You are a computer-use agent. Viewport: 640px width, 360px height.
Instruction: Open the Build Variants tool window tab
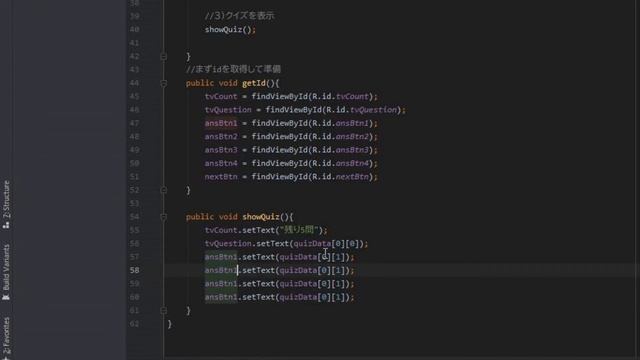[6, 272]
